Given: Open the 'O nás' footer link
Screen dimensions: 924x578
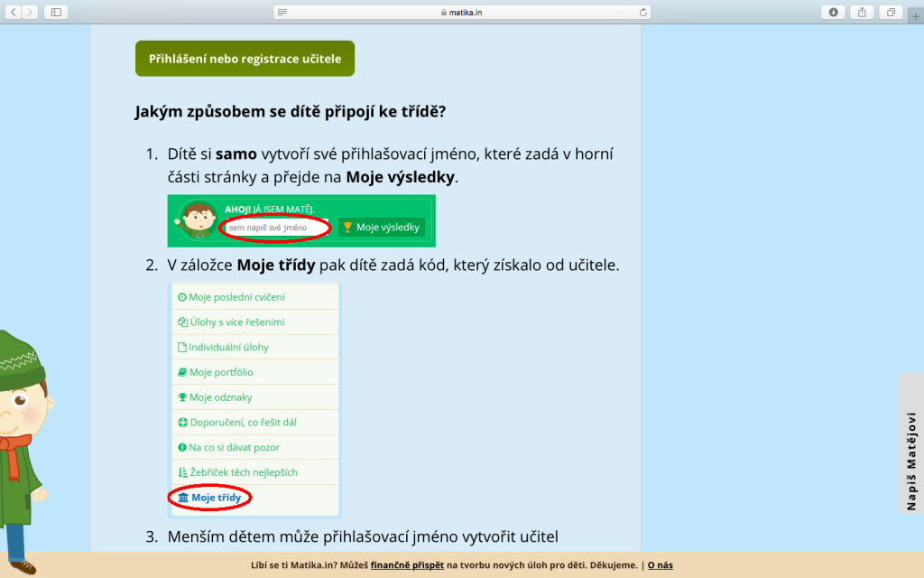Looking at the screenshot, I should tap(660, 565).
